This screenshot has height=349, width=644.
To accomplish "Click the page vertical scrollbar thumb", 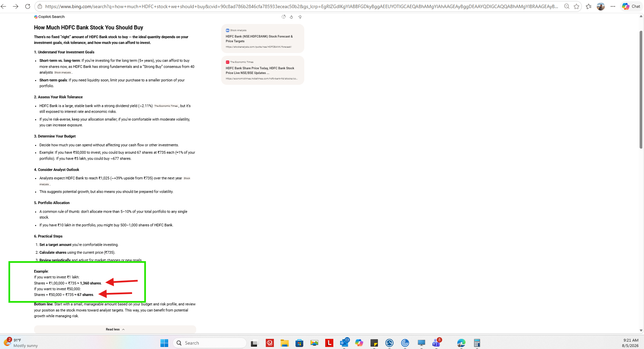I will click(641, 90).
